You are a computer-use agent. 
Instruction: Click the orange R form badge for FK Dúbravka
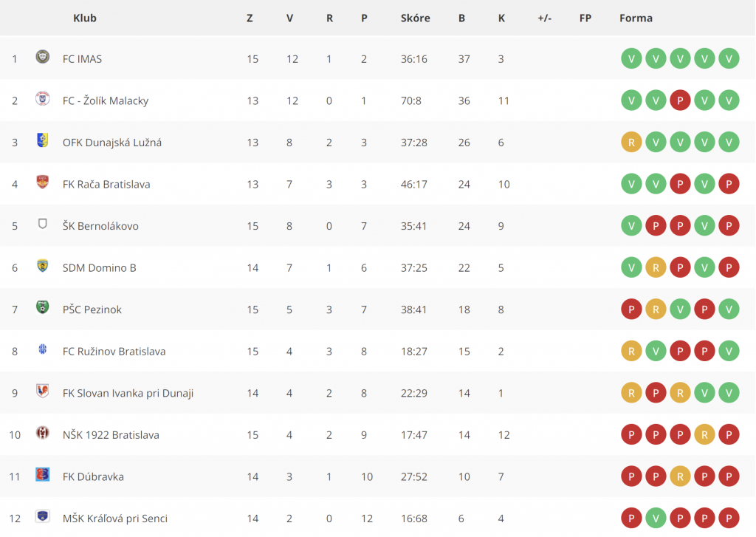pyautogui.click(x=680, y=476)
